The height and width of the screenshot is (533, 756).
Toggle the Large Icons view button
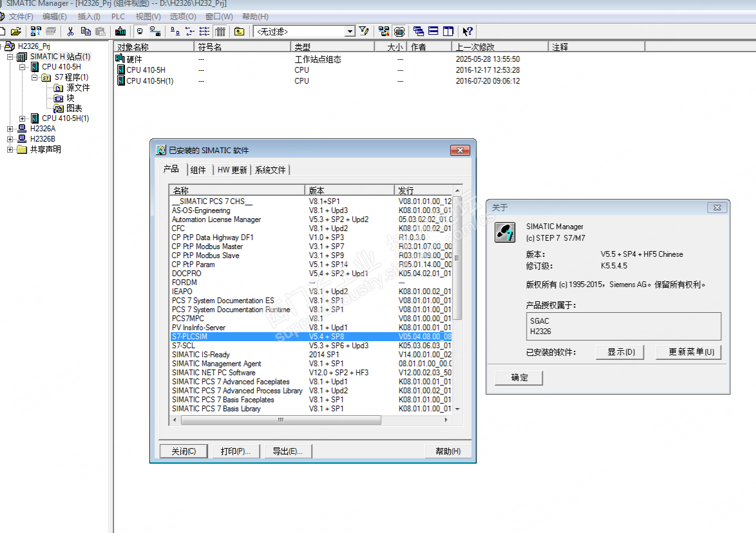tap(175, 31)
